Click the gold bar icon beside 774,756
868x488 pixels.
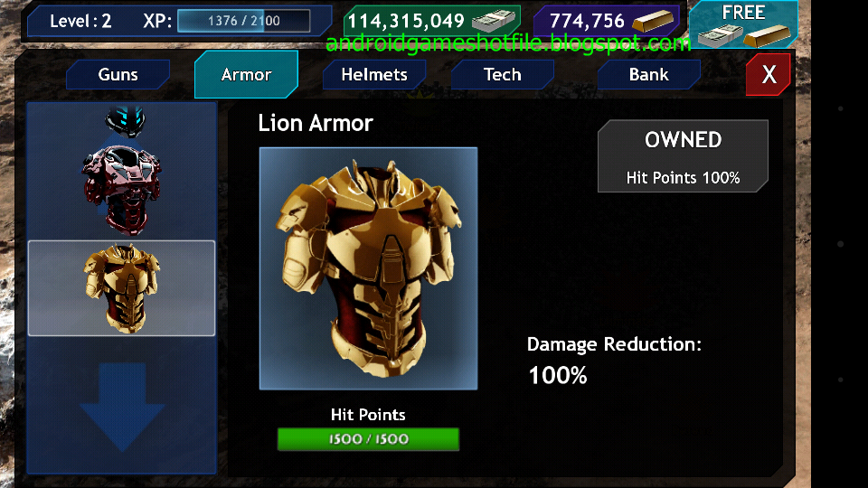point(653,22)
